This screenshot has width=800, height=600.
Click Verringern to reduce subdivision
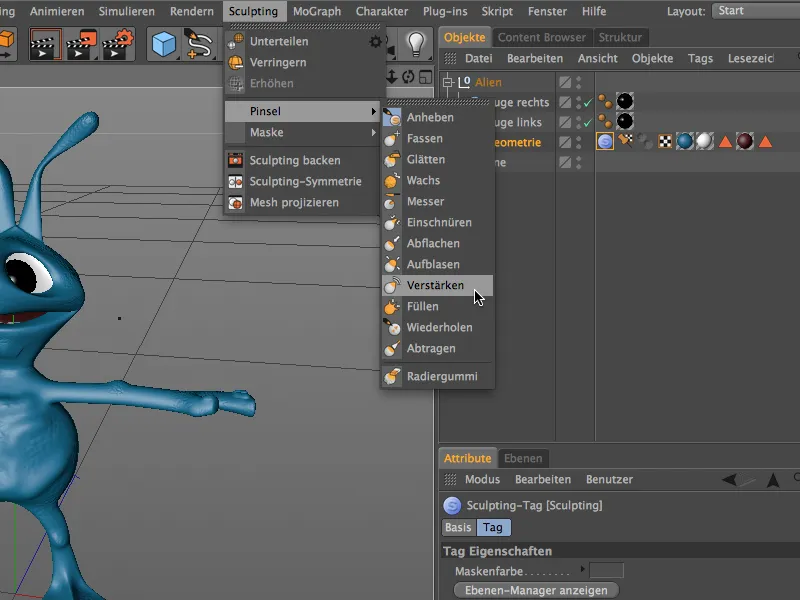(x=304, y=62)
